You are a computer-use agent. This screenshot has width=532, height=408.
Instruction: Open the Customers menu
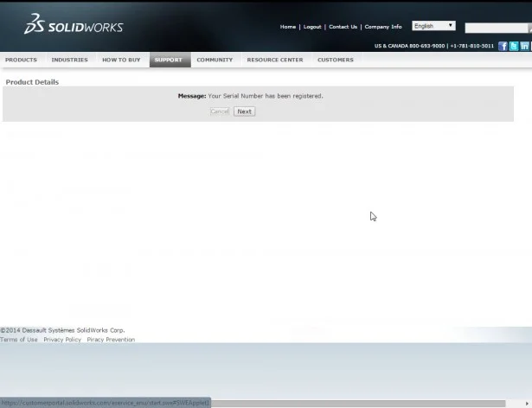(336, 60)
